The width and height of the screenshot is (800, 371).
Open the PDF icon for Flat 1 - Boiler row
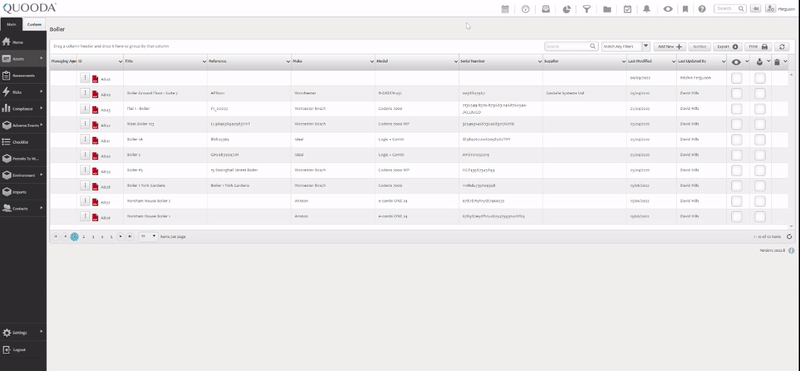click(95, 109)
